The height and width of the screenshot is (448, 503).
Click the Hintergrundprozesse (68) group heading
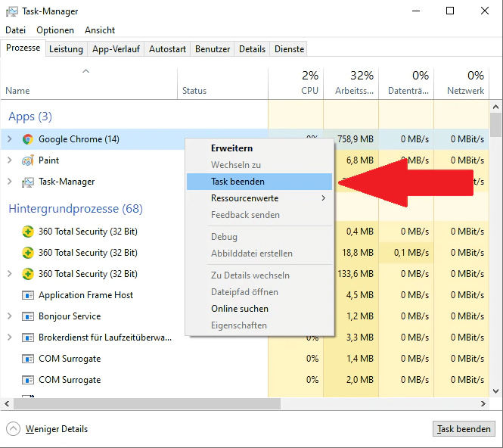(x=76, y=209)
